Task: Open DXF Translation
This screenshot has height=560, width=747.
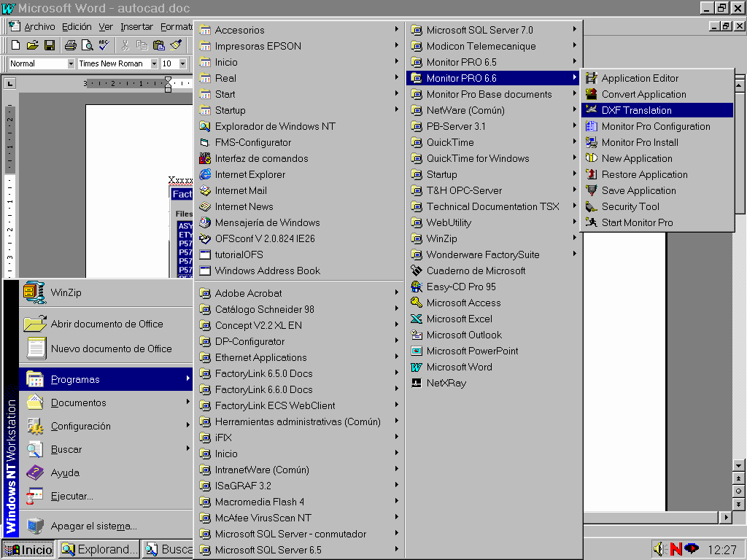Action: pyautogui.click(x=657, y=110)
